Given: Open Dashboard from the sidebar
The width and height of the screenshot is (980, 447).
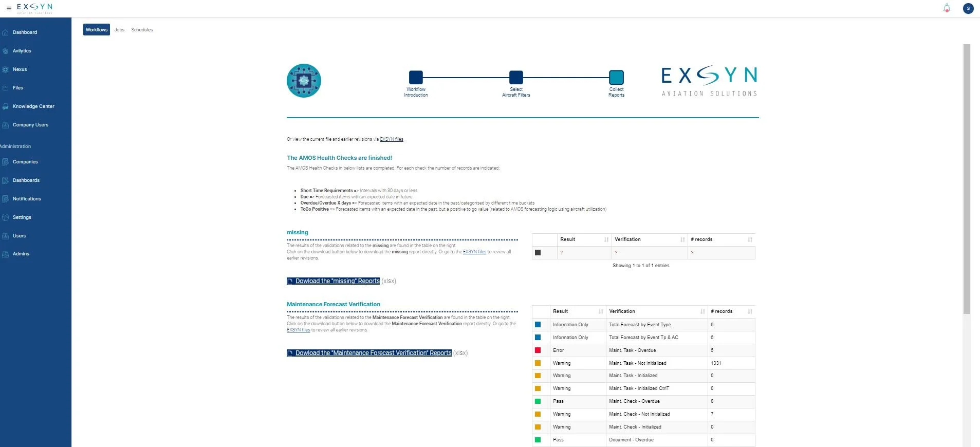Looking at the screenshot, I should tap(25, 32).
